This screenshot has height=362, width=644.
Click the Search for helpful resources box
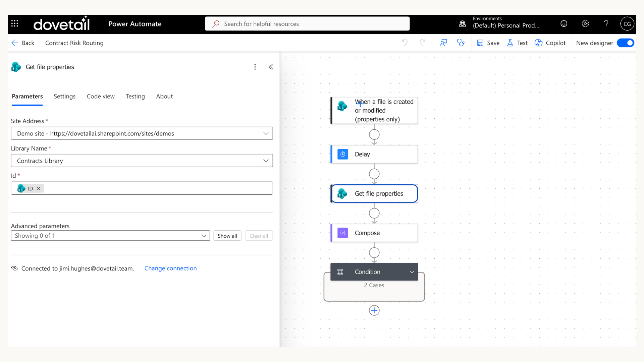coord(307,24)
